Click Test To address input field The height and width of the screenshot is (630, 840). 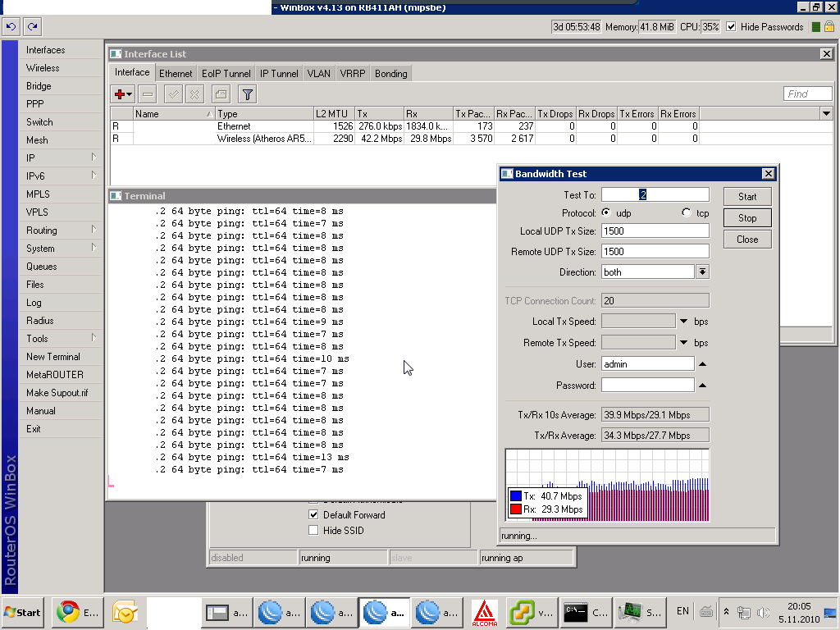(655, 194)
